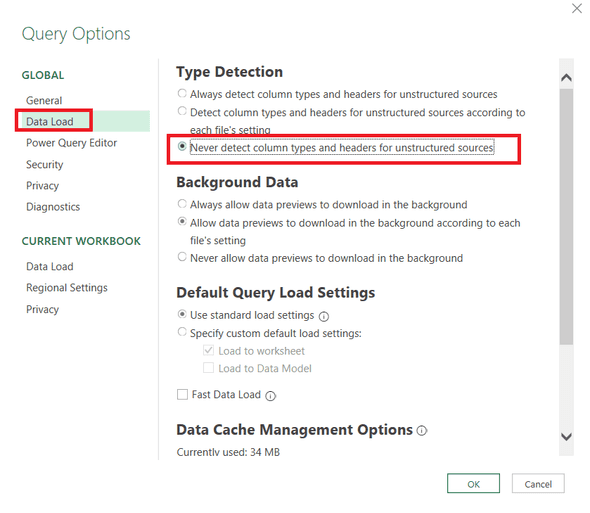Toggle the Load to Data Model checkbox

coord(208,368)
